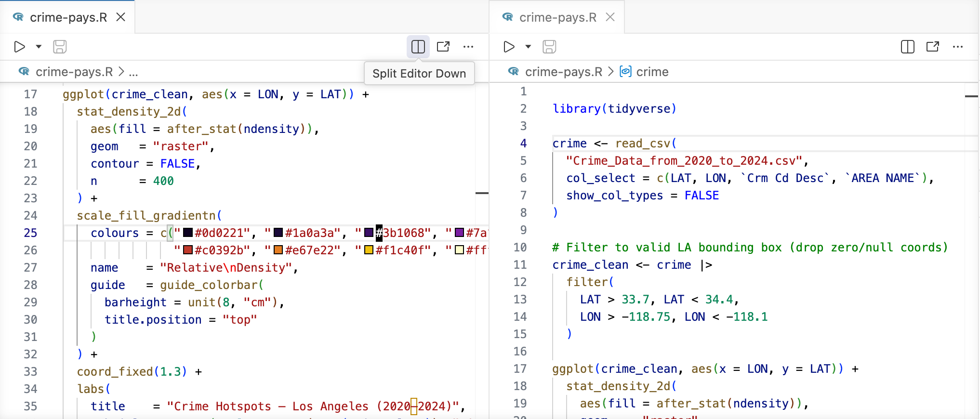
Task: Close the left crime-pays.R tab
Action: [121, 17]
